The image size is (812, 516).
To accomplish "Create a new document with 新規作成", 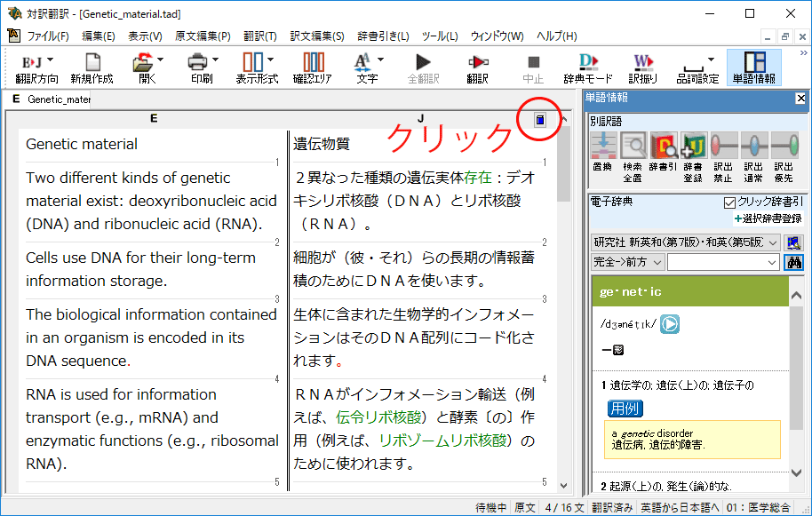I will 92,68.
